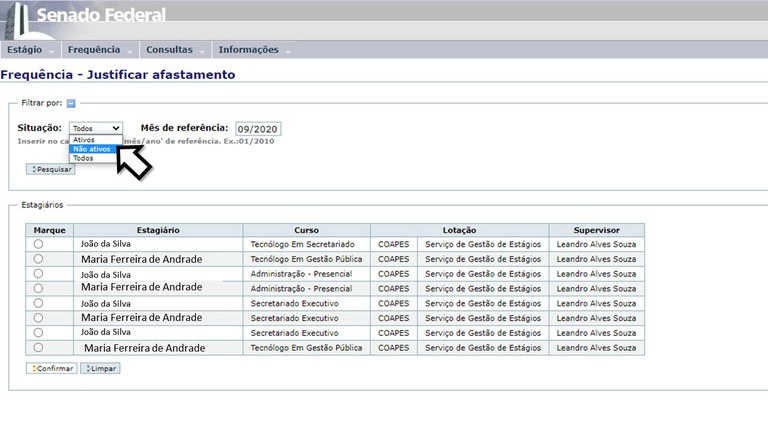Click the Limpar button

pyautogui.click(x=100, y=368)
